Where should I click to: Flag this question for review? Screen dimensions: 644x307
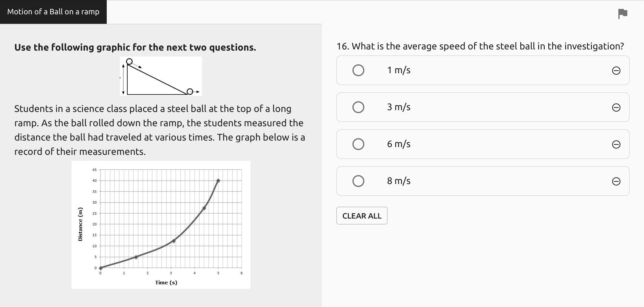coord(623,13)
